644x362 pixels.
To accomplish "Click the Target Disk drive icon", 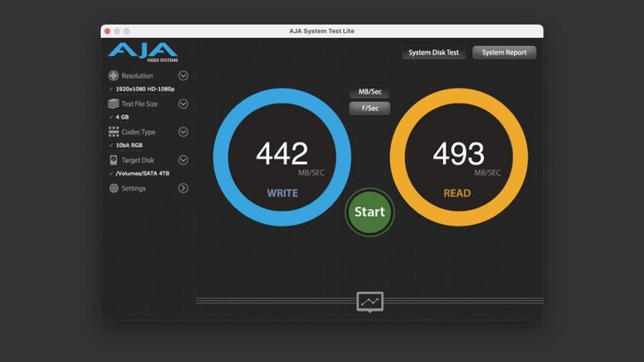I will 113,160.
